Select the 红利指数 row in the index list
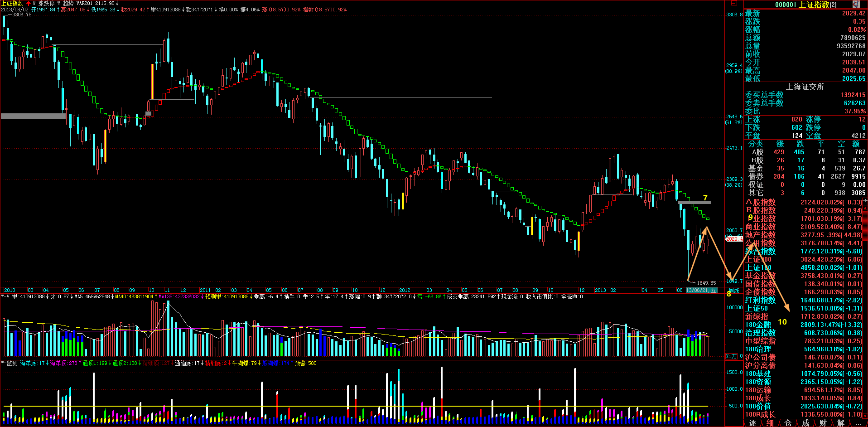The image size is (868, 427). click(x=760, y=300)
